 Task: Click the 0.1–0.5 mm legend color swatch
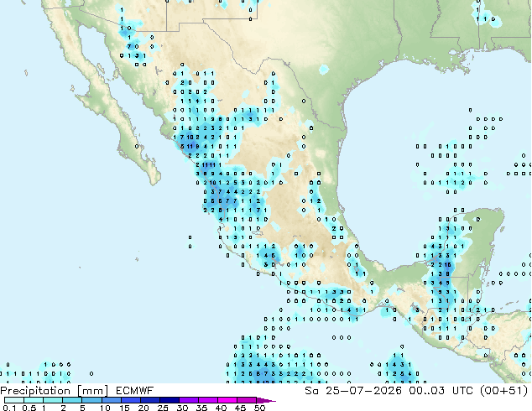[14, 400]
